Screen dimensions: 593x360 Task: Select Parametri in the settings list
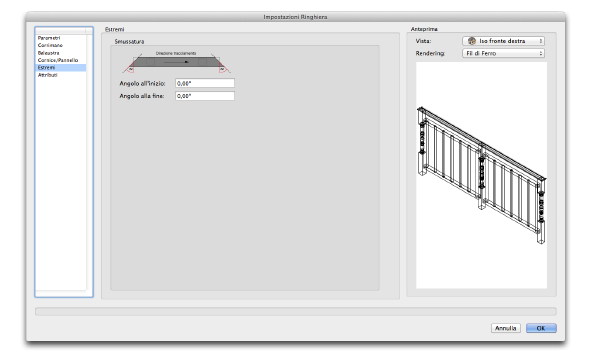pos(49,38)
